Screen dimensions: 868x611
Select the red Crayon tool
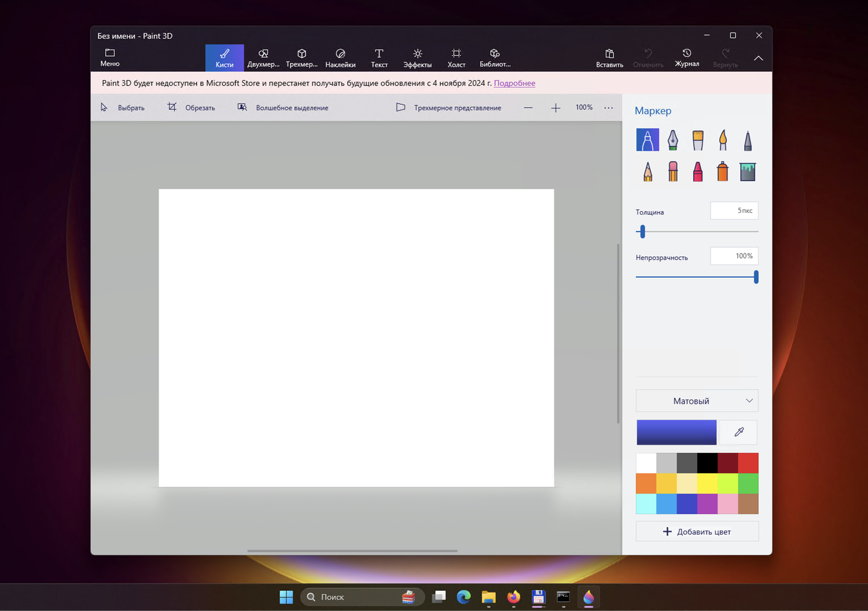[698, 172]
